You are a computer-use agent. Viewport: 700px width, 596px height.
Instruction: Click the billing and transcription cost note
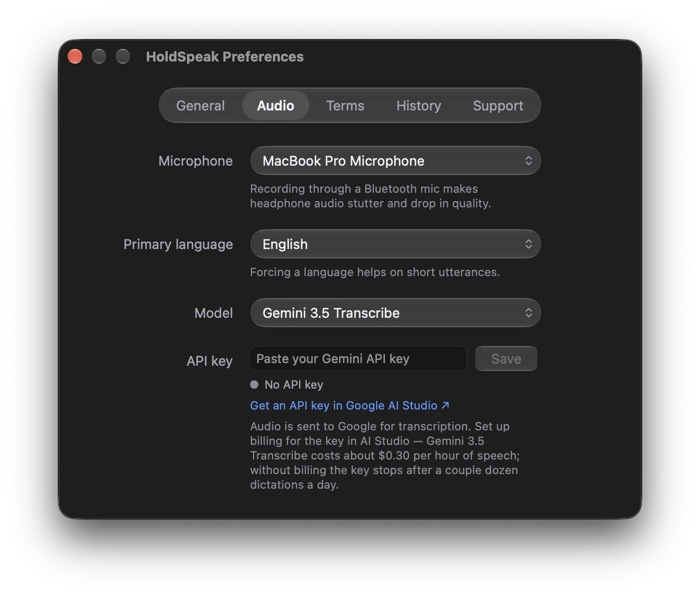tap(385, 455)
